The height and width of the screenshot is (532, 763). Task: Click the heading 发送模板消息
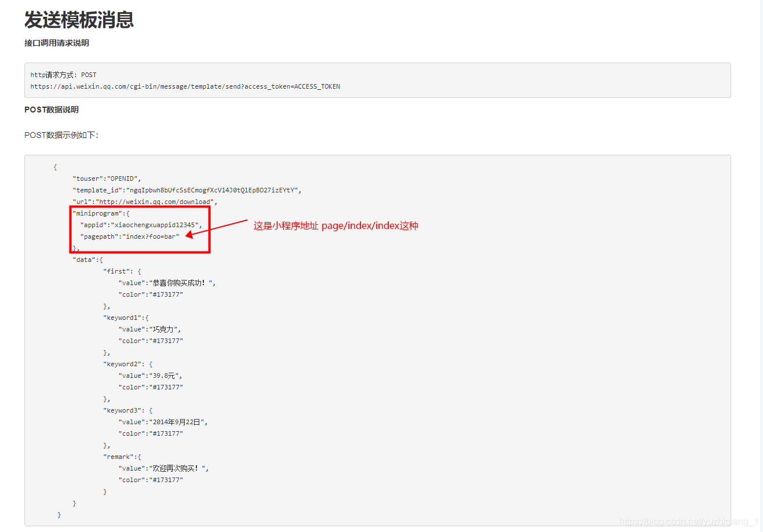point(79,20)
